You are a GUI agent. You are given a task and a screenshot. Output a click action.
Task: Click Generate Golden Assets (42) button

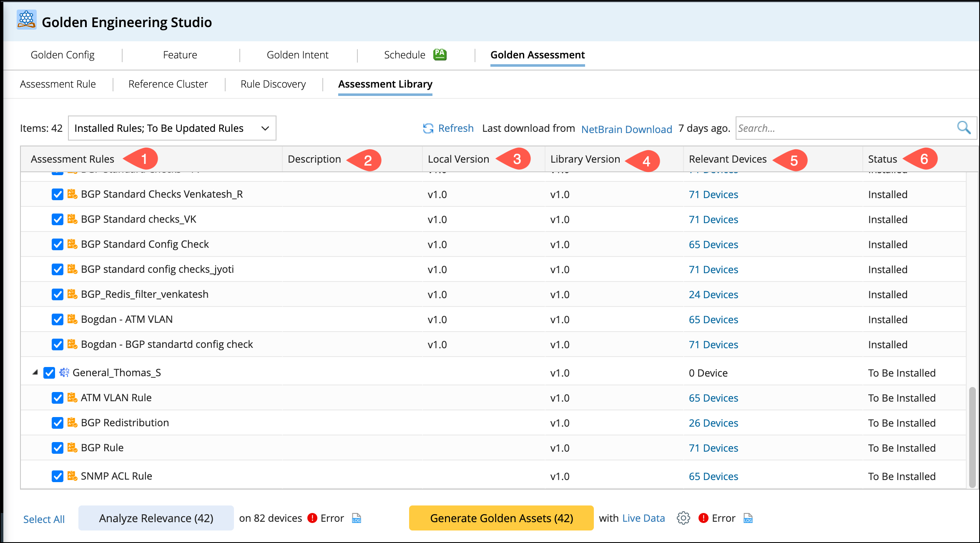coord(501,518)
